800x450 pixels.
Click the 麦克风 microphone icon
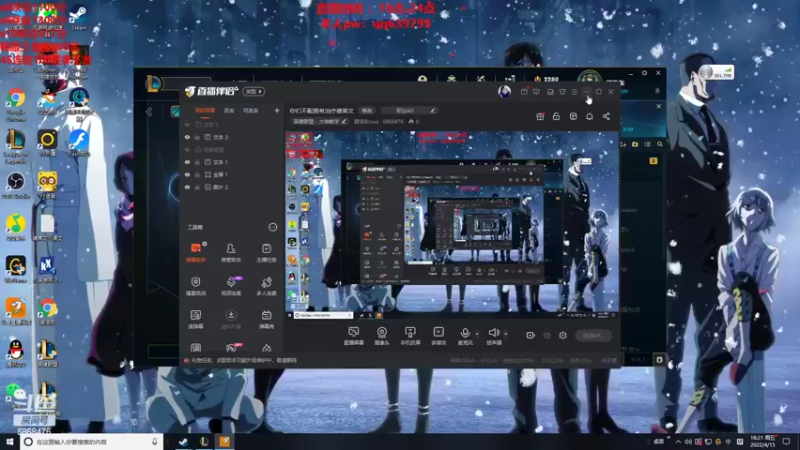(465, 334)
